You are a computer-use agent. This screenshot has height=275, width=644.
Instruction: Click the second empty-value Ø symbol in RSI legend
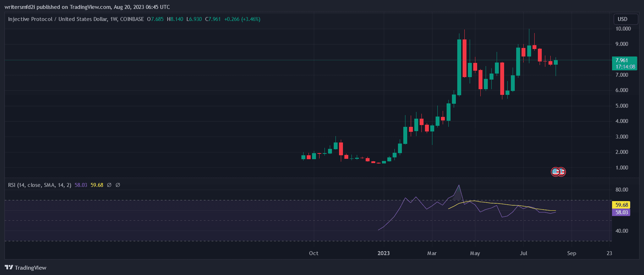click(x=118, y=185)
